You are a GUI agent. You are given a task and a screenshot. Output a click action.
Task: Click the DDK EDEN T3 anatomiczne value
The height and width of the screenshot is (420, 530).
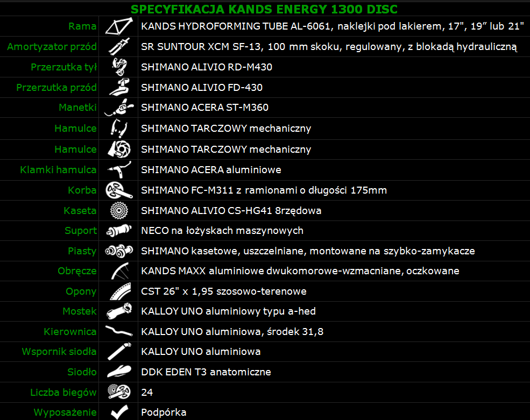[206, 372]
